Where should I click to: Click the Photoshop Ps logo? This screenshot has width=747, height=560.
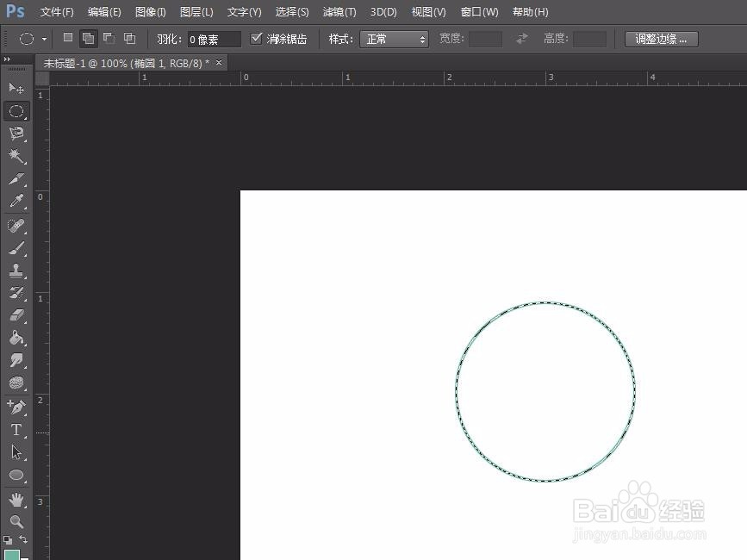[15, 11]
